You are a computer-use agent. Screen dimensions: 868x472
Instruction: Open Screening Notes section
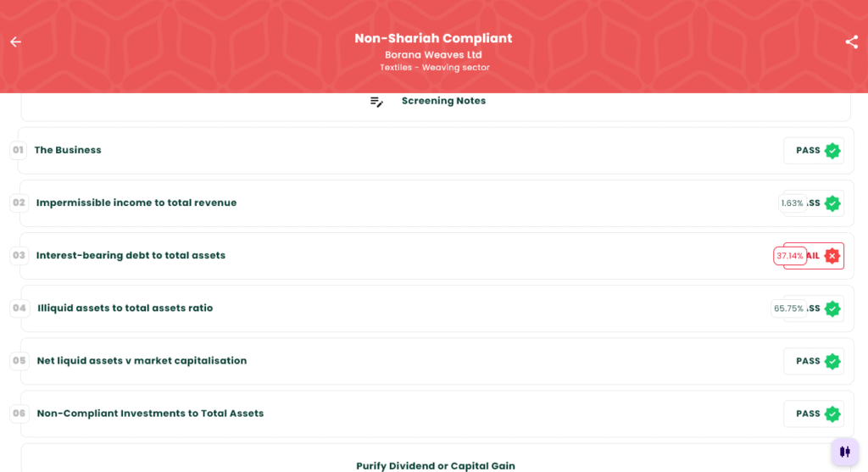pos(437,105)
